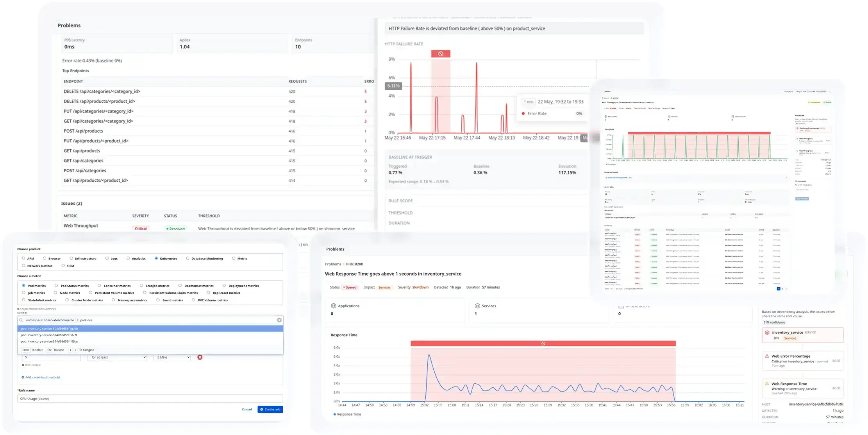Choose the Container metrics radio option
Screen dimensions: 868x435
pos(99,286)
